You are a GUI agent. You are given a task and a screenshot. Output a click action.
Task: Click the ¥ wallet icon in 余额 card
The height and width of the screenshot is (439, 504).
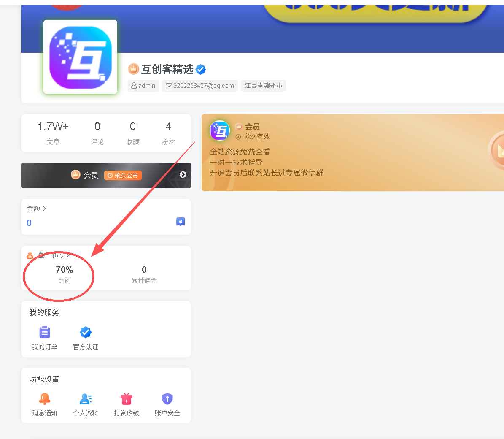tap(181, 221)
